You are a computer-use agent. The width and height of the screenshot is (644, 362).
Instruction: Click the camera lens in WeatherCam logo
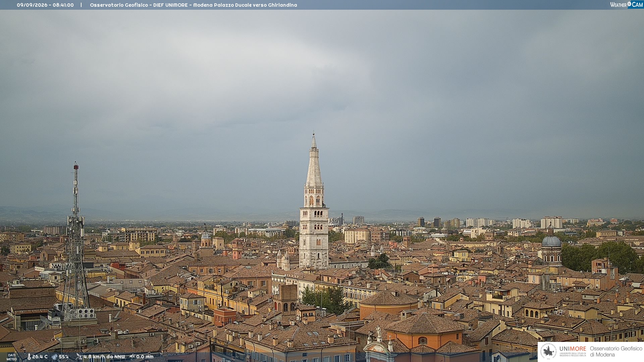click(x=629, y=4)
